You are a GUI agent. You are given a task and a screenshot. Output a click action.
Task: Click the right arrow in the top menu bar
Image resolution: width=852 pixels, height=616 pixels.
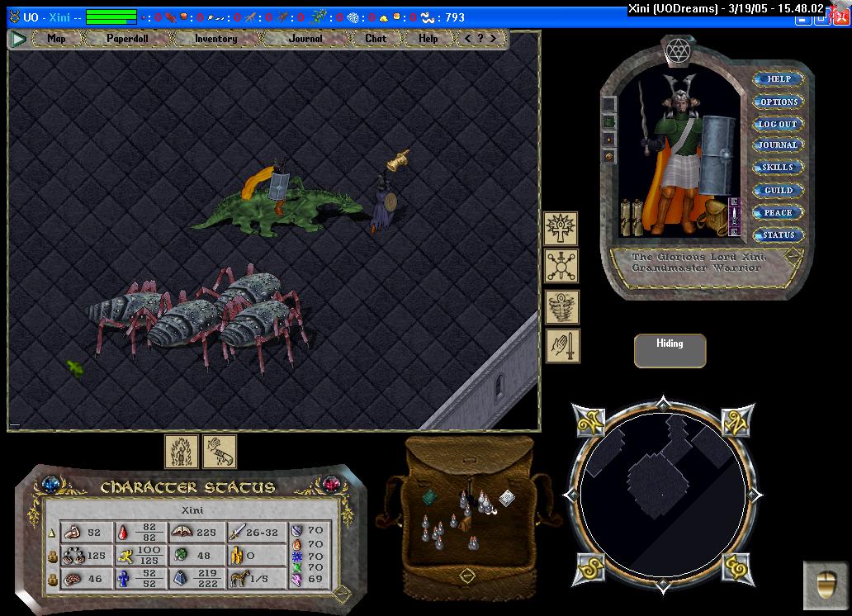[493, 39]
